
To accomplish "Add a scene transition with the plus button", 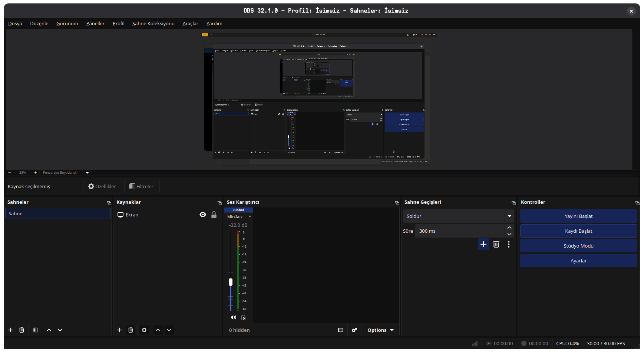I will pos(483,244).
